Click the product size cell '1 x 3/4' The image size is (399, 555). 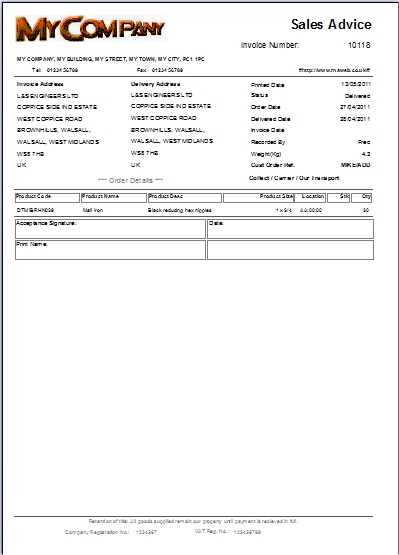(284, 210)
